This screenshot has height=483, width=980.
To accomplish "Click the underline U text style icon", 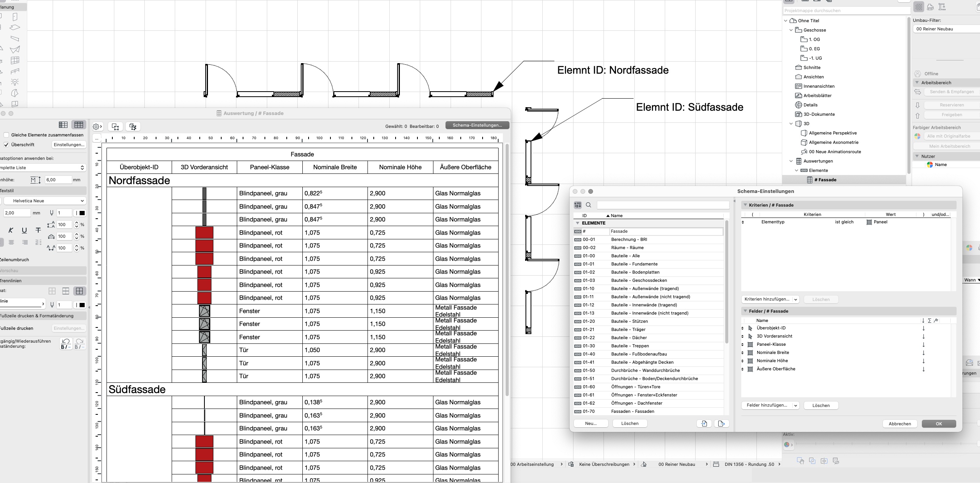I will point(24,230).
